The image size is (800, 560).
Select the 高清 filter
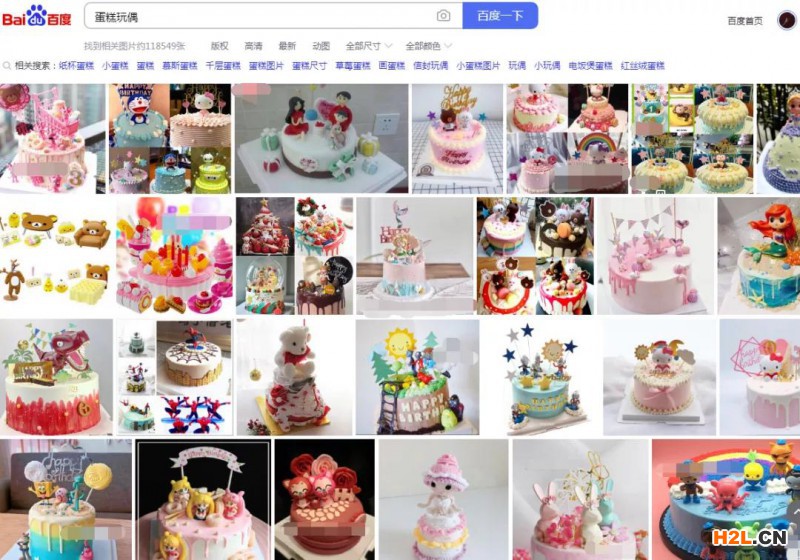point(253,46)
